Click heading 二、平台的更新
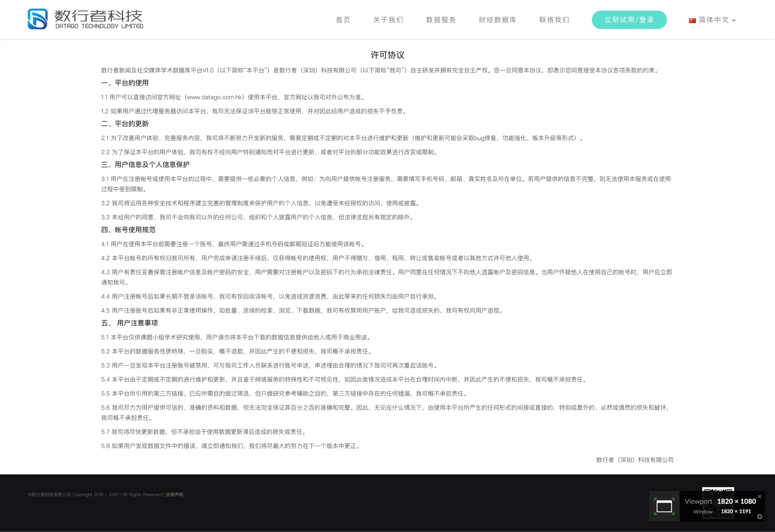 pos(125,124)
